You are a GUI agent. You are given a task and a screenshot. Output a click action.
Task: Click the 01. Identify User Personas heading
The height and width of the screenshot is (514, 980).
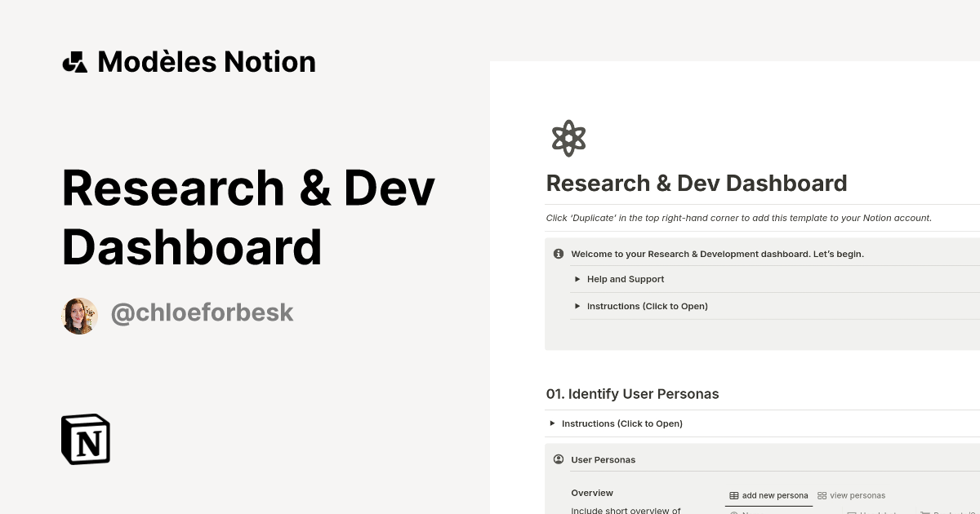point(632,394)
